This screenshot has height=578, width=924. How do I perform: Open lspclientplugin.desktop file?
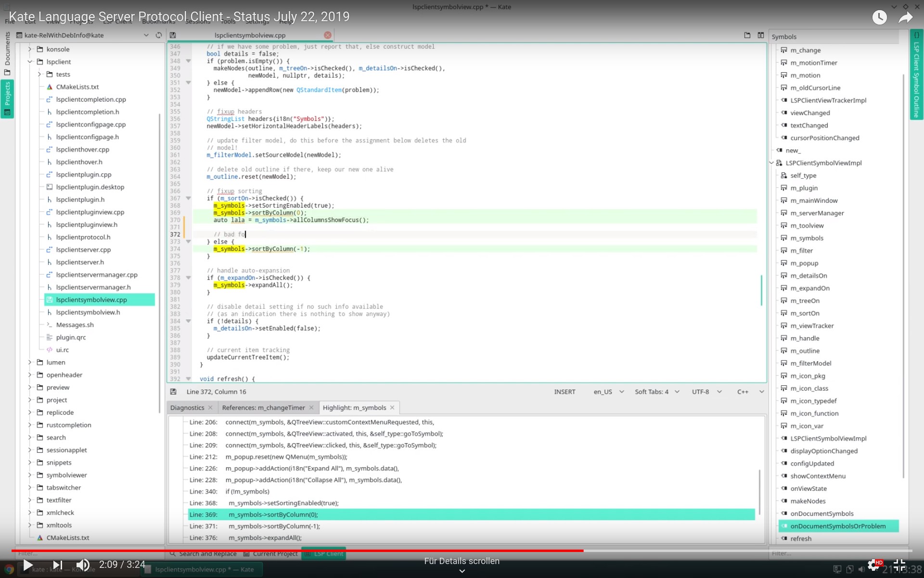coord(90,187)
